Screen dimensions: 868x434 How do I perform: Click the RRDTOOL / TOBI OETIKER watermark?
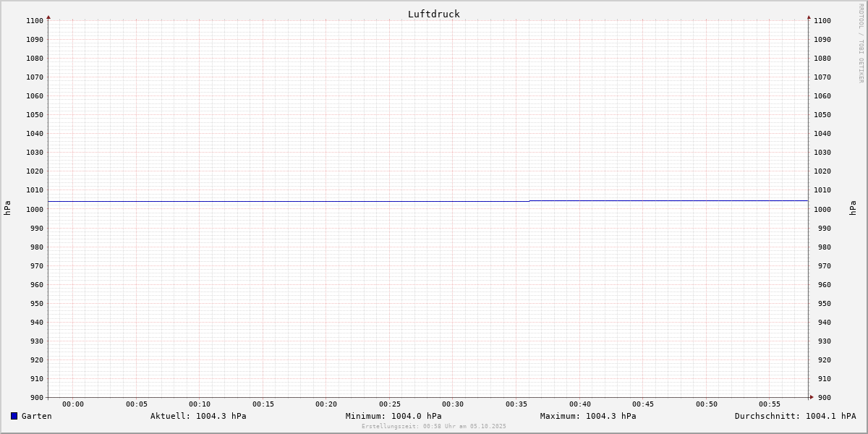tap(861, 43)
